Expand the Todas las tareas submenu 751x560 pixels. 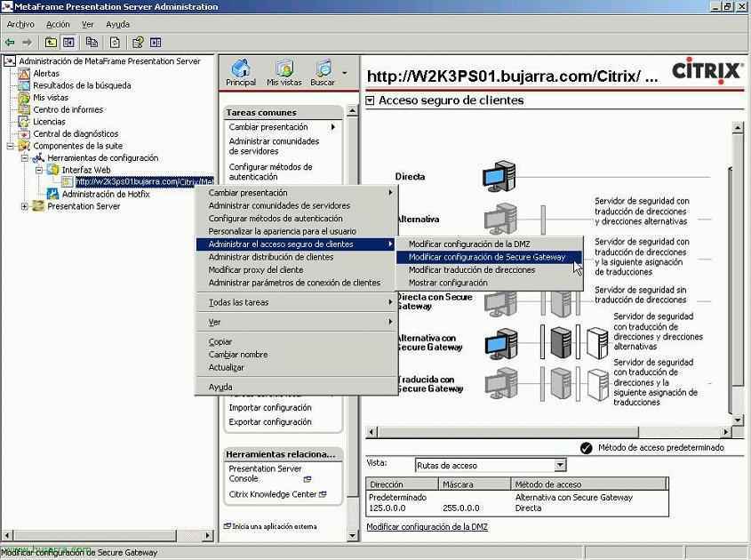coord(297,302)
